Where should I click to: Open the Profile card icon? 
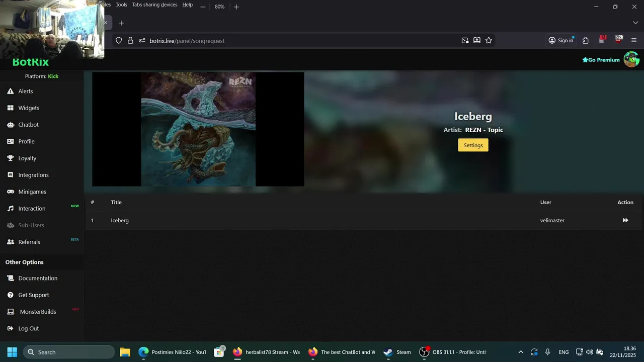[x=10, y=141]
